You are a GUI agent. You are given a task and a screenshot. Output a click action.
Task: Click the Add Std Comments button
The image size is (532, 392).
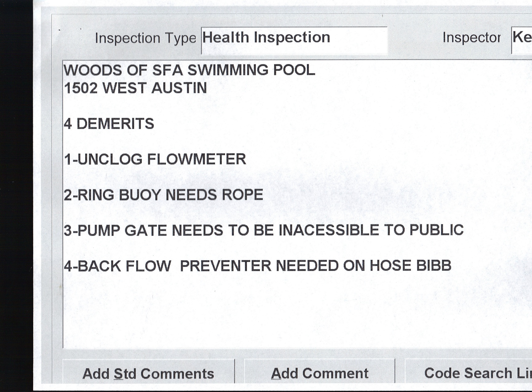pyautogui.click(x=148, y=373)
